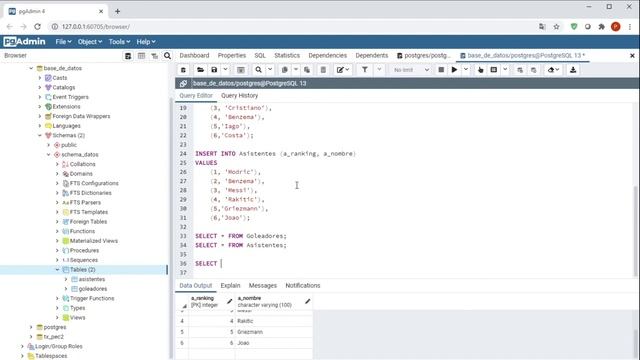Expand the postgres database node
This screenshot has width=640, height=360.
point(31,327)
